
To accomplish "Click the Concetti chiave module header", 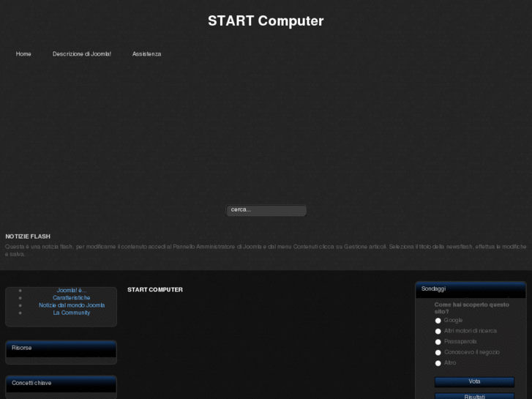I will coord(61,384).
